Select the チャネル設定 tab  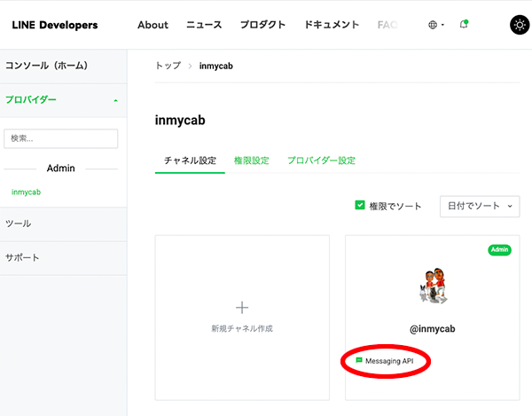coord(190,161)
